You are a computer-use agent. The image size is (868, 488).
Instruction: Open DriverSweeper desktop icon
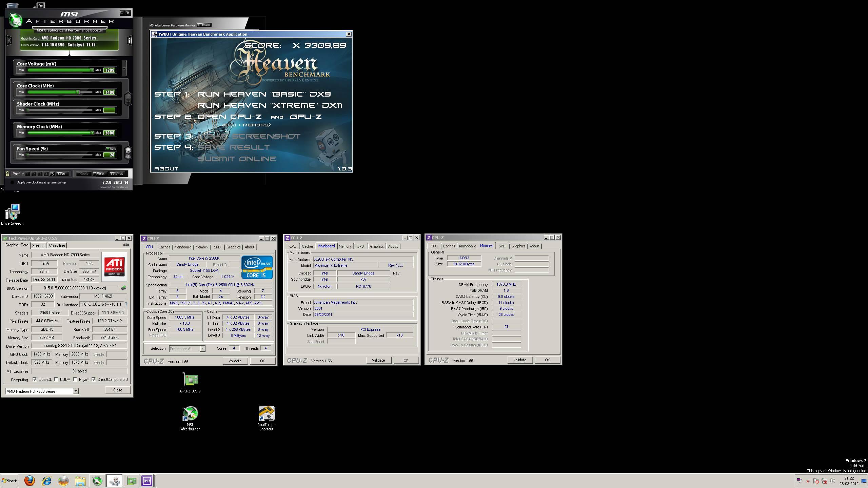13,215
